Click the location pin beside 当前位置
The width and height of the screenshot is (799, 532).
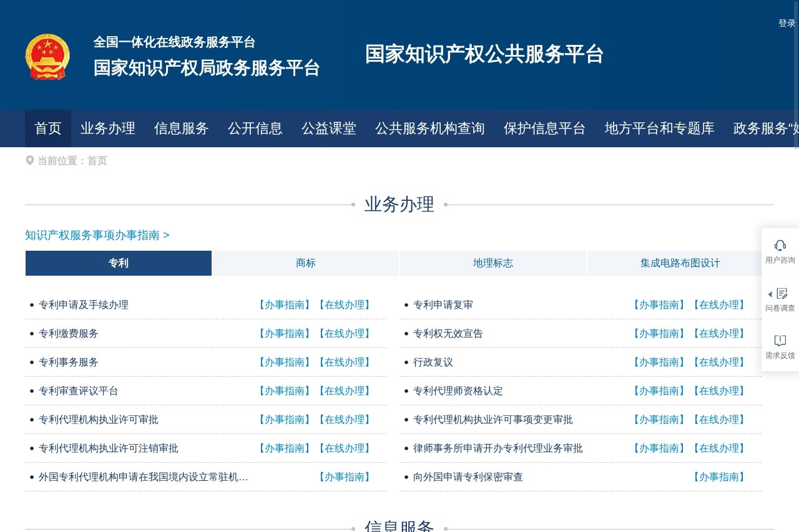[29, 160]
